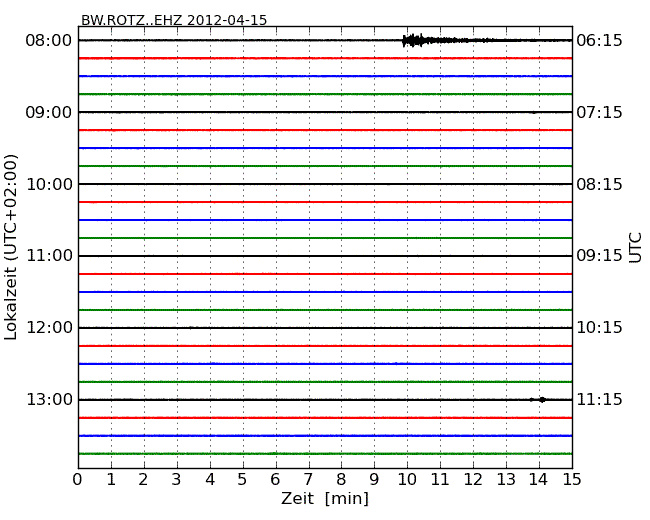The height and width of the screenshot is (520, 650).
Task: Click the 15 minute tick label
Action: click(x=572, y=480)
